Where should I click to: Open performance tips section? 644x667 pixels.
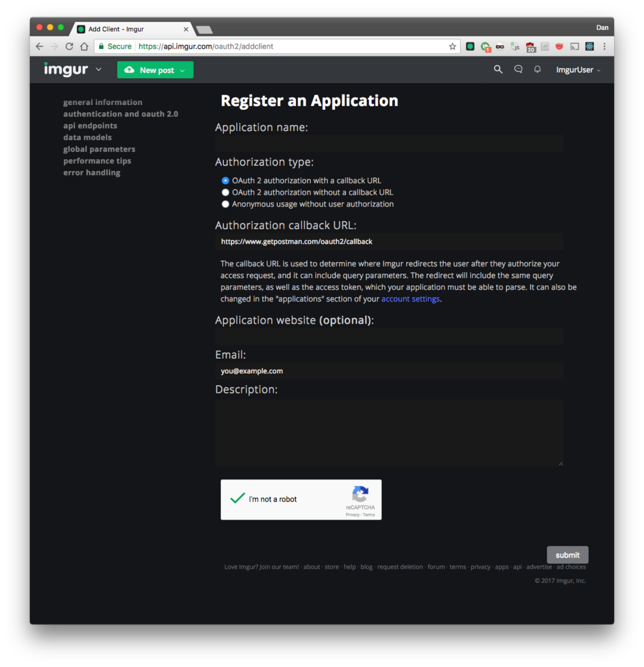(97, 161)
